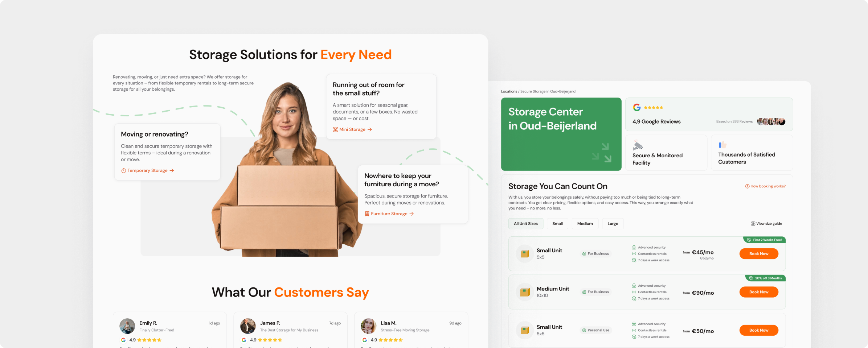The height and width of the screenshot is (348, 868).
Task: Click Google icon in James P. review
Action: [x=244, y=340]
